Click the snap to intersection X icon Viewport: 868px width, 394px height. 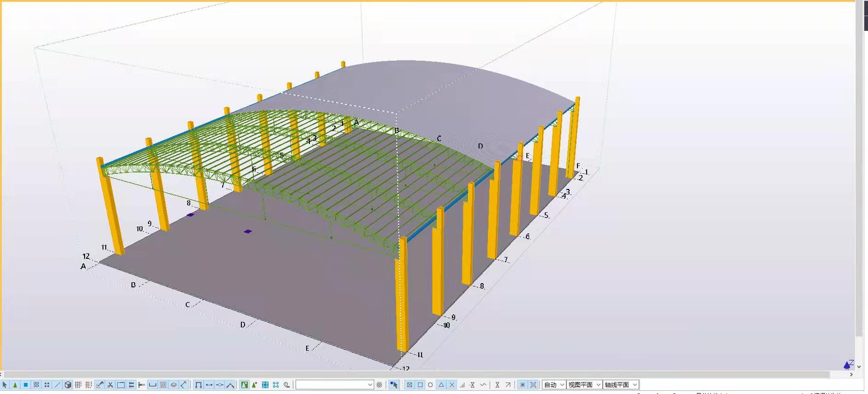pos(451,385)
